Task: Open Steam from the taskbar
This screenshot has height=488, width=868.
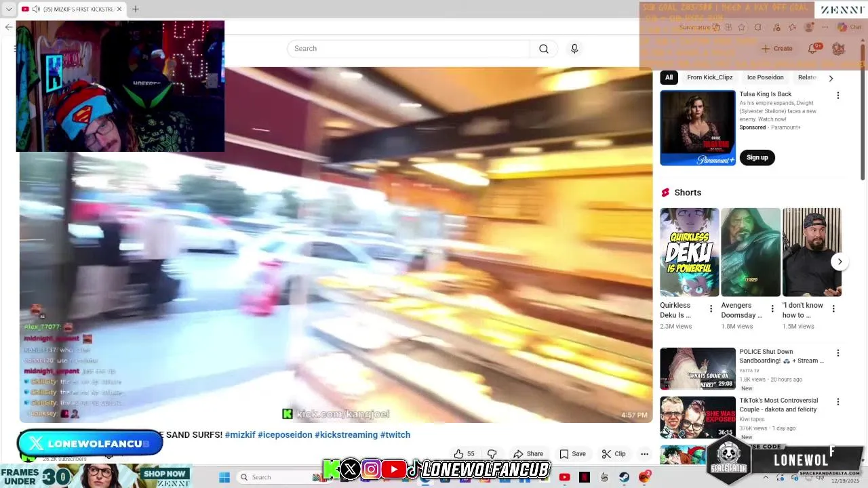Action: pyautogui.click(x=624, y=477)
